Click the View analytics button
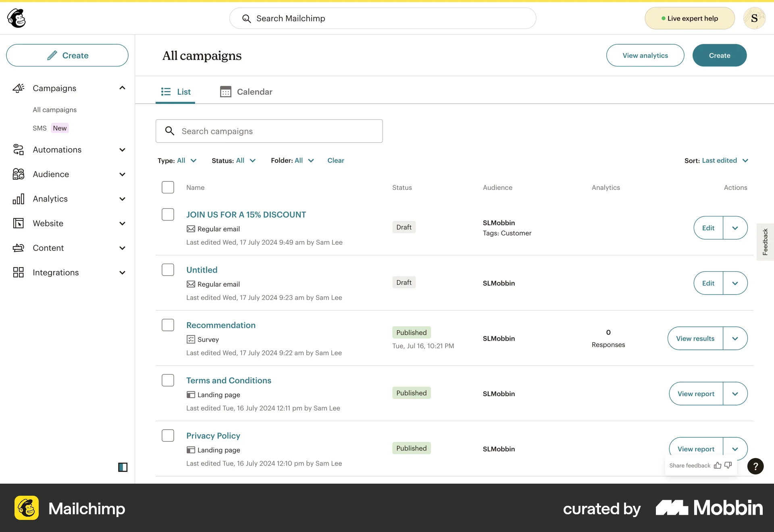 pos(645,55)
